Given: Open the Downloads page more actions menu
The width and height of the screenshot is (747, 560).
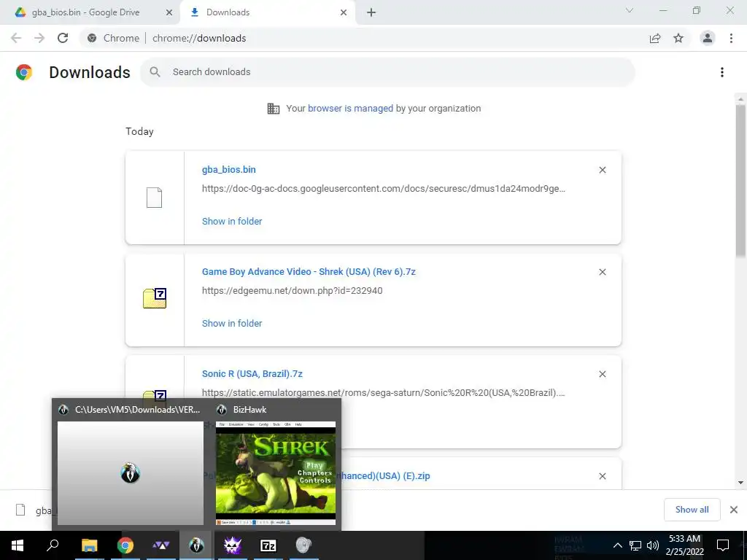Looking at the screenshot, I should [722, 72].
